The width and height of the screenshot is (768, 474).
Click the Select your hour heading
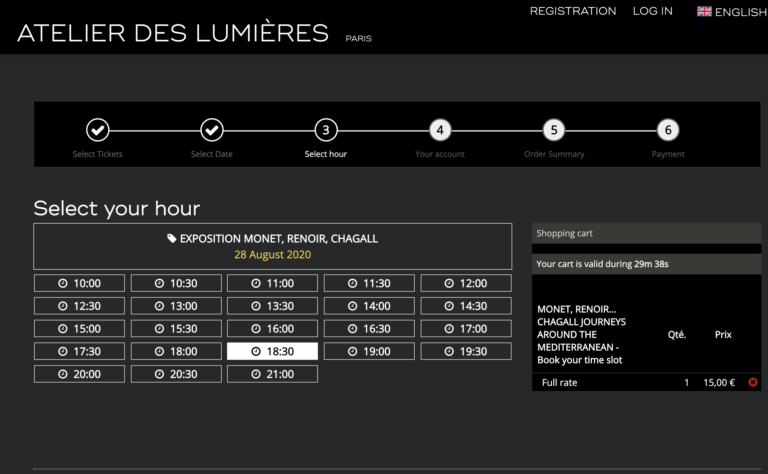(117, 209)
